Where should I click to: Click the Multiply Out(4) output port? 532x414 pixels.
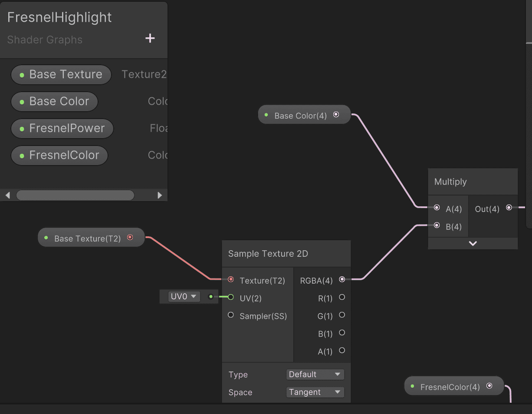[509, 208]
